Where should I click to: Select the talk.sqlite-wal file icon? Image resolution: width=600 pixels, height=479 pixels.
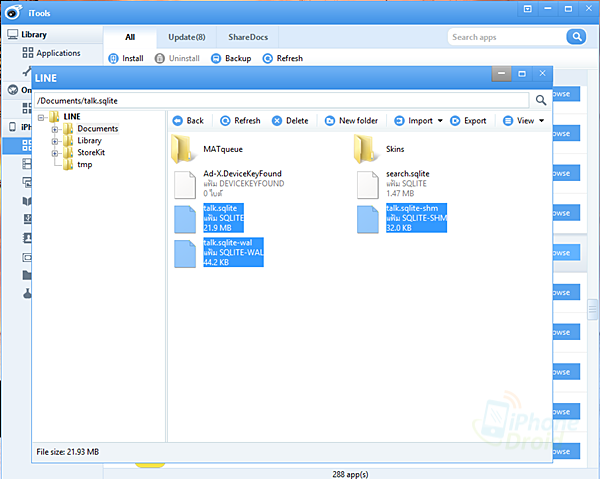click(x=185, y=254)
